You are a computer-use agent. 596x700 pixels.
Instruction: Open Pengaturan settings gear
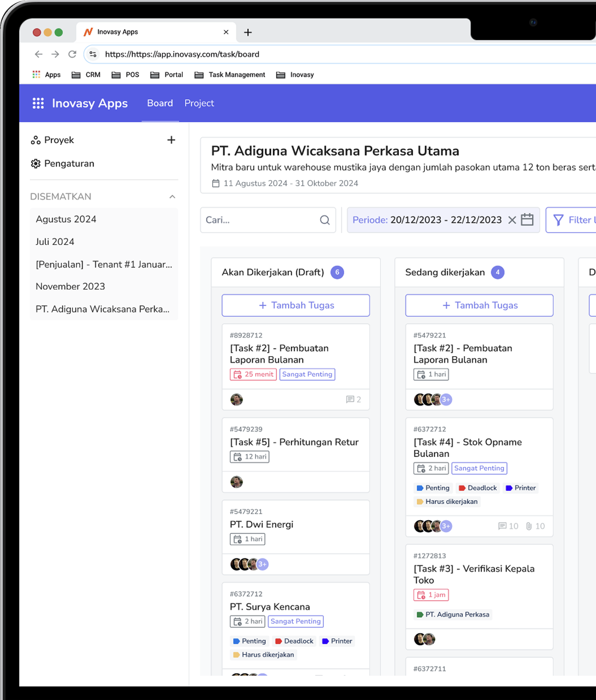coord(35,163)
